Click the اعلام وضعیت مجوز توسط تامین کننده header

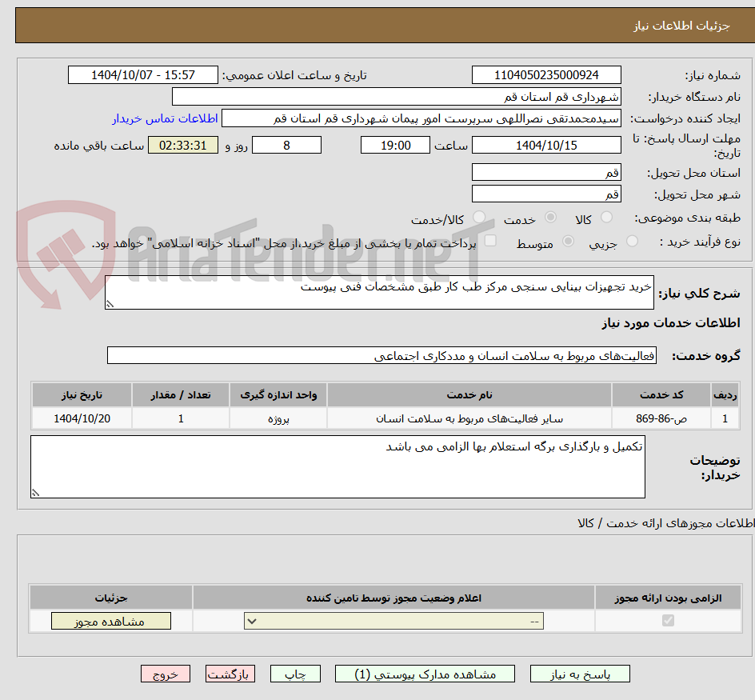pyautogui.click(x=393, y=598)
